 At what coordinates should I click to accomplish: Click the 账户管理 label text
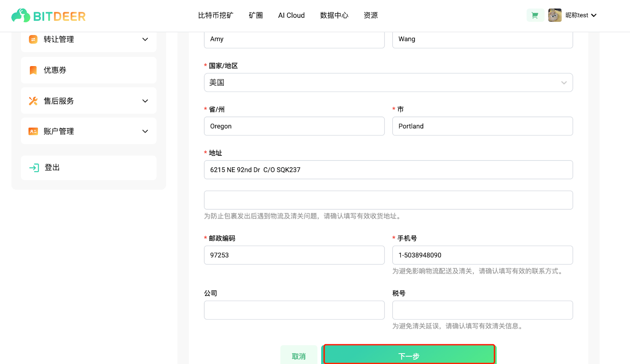59,131
